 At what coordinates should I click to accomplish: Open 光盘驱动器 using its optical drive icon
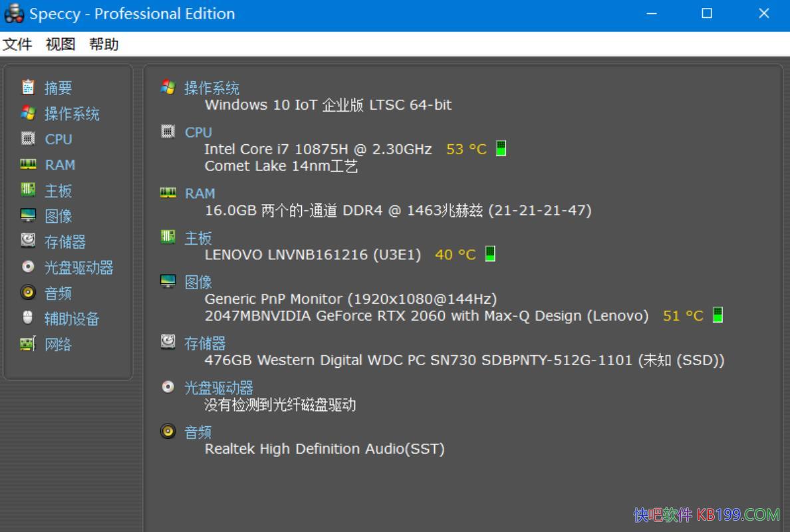tap(29, 267)
